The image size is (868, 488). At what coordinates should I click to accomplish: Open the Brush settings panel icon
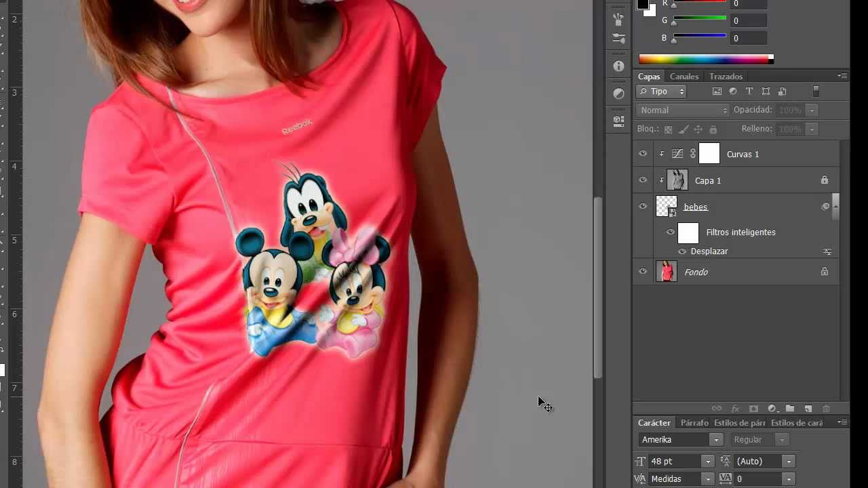click(618, 39)
